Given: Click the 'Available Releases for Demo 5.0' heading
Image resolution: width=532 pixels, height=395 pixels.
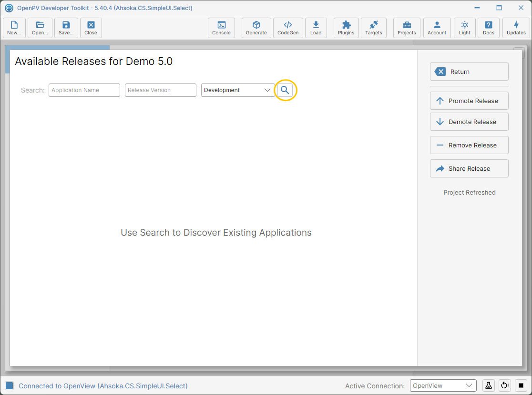Looking at the screenshot, I should coord(93,61).
